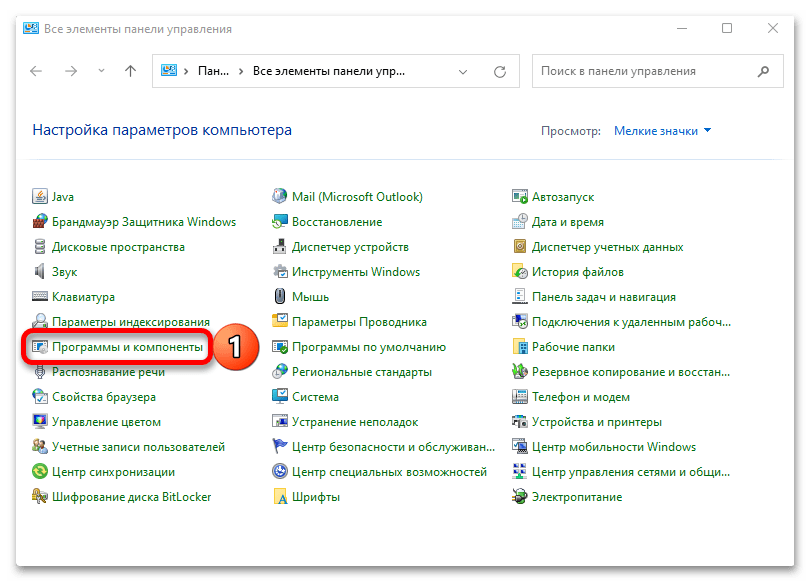The height and width of the screenshot is (582, 810).
Task: Open the История файлов icon
Action: [520, 272]
